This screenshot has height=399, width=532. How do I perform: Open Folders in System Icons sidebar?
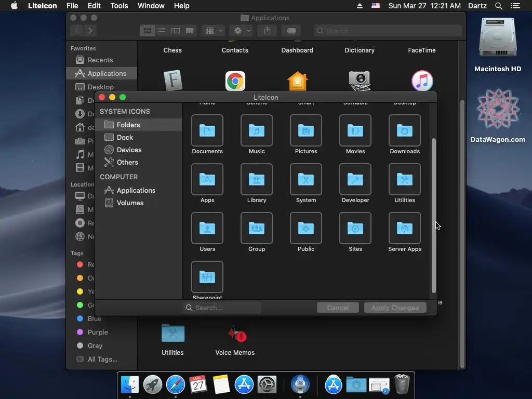(x=138, y=125)
